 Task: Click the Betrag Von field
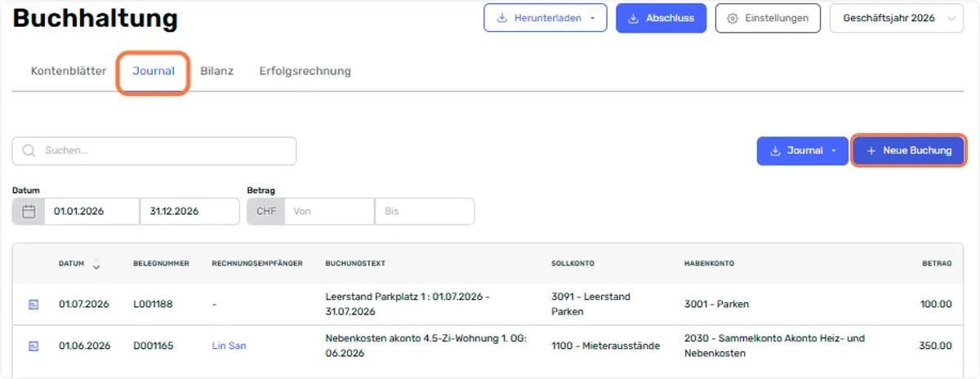coord(329,212)
